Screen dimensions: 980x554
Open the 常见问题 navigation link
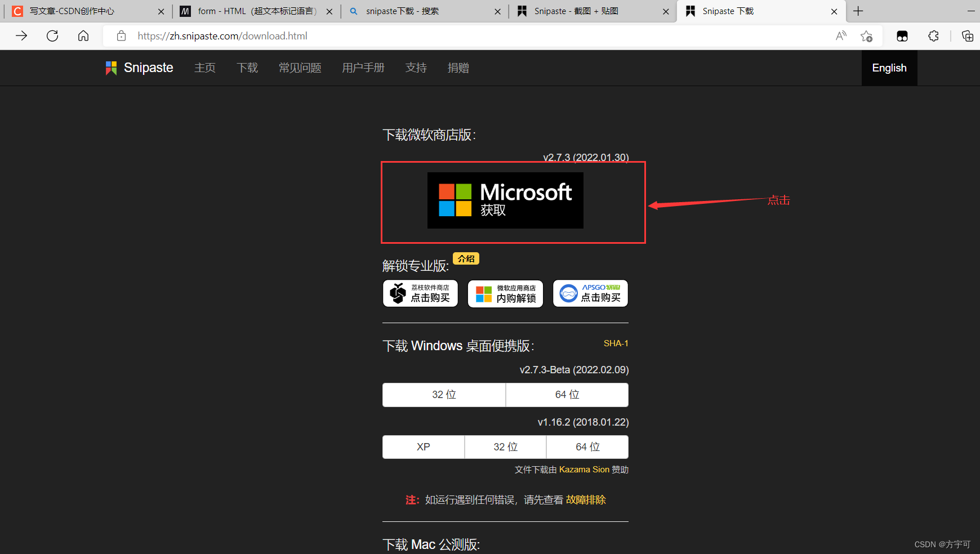tap(300, 68)
